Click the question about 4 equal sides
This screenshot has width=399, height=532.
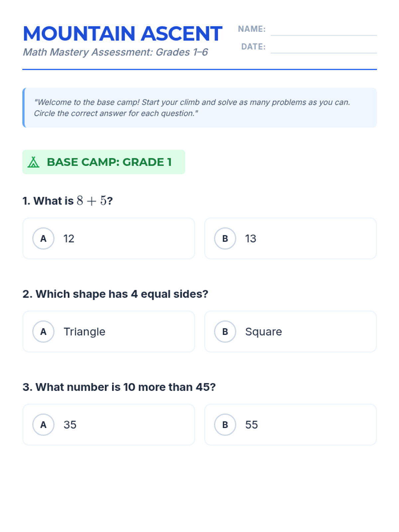click(x=115, y=294)
